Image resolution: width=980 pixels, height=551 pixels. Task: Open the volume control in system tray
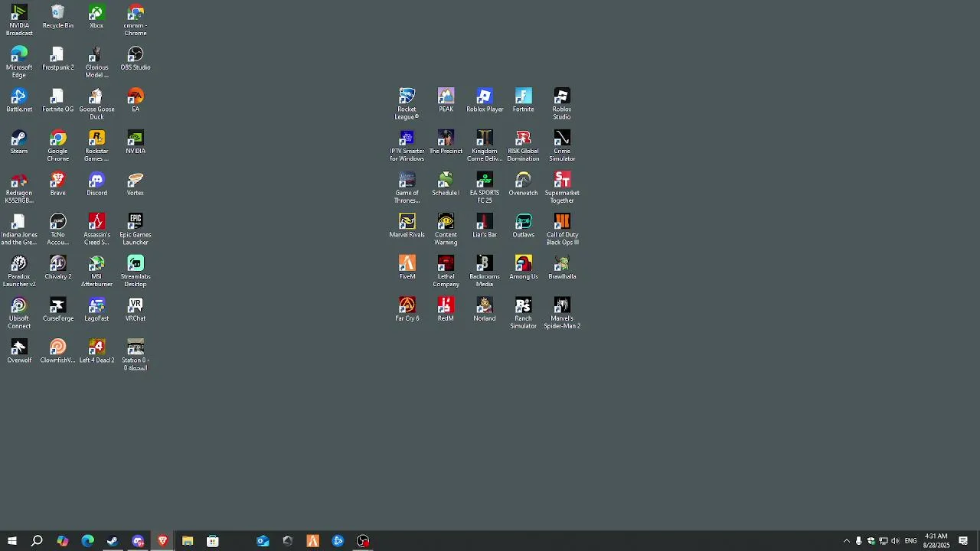pos(895,541)
